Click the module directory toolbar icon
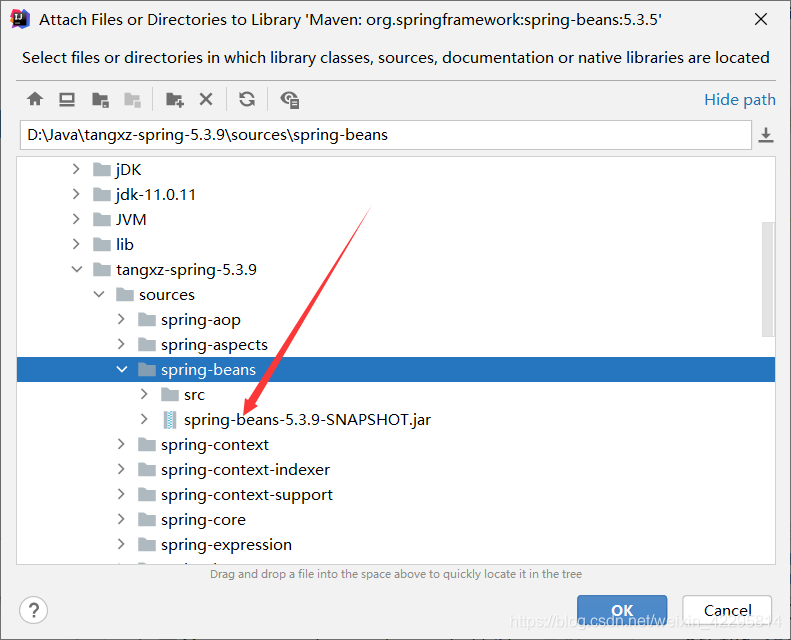 point(132,99)
